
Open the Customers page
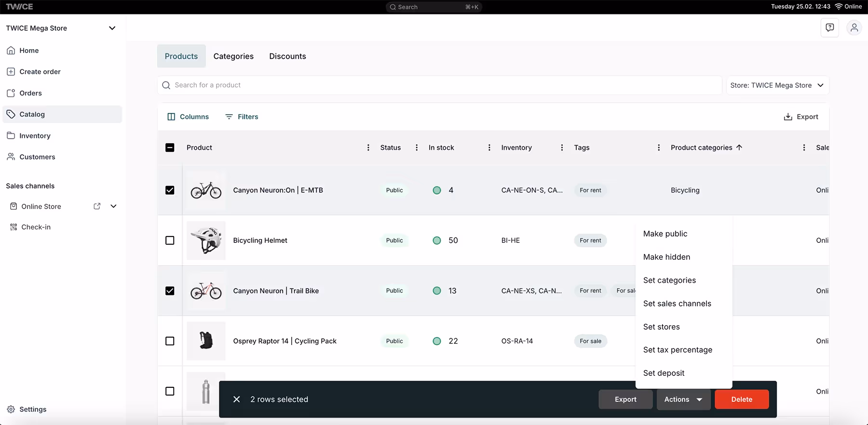[x=37, y=157]
